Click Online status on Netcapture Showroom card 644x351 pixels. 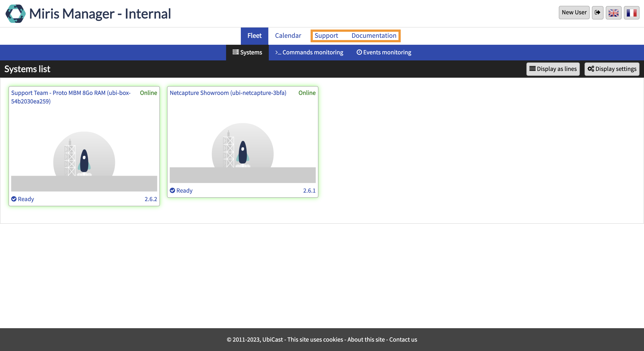307,93
